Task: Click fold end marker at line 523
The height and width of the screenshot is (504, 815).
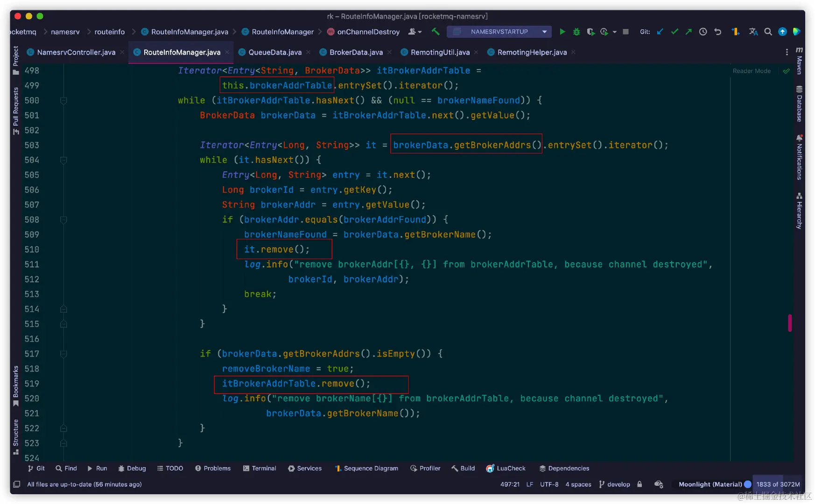Action: click(63, 443)
